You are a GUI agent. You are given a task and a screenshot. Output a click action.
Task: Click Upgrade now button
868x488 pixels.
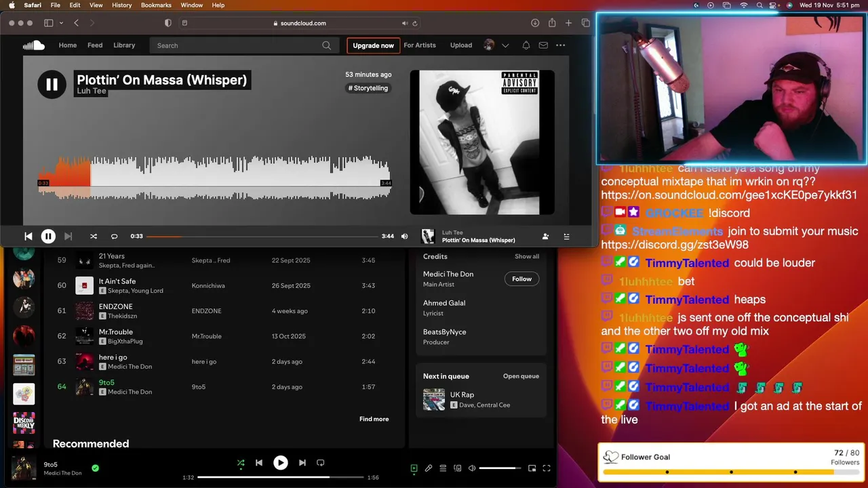(373, 45)
